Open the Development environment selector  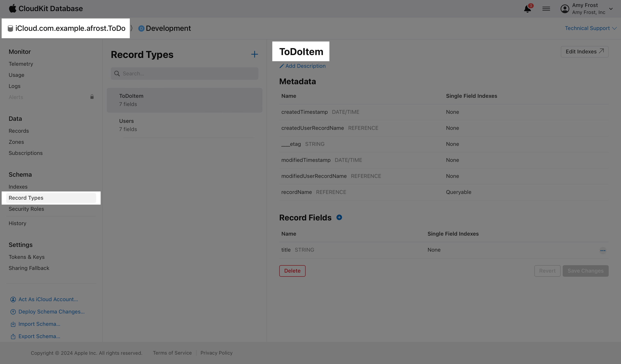pyautogui.click(x=165, y=28)
